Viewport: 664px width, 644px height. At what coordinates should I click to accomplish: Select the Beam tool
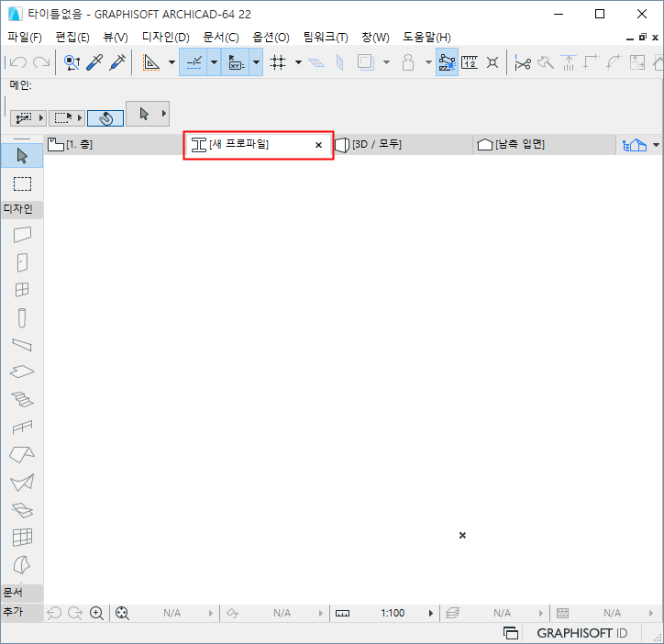click(x=22, y=345)
